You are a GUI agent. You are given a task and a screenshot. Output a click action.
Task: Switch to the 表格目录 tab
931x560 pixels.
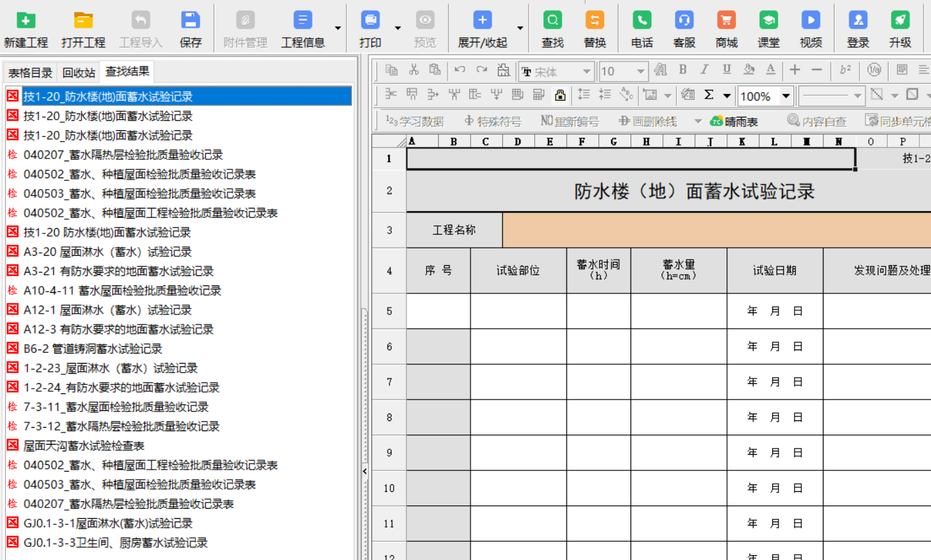click(x=30, y=73)
